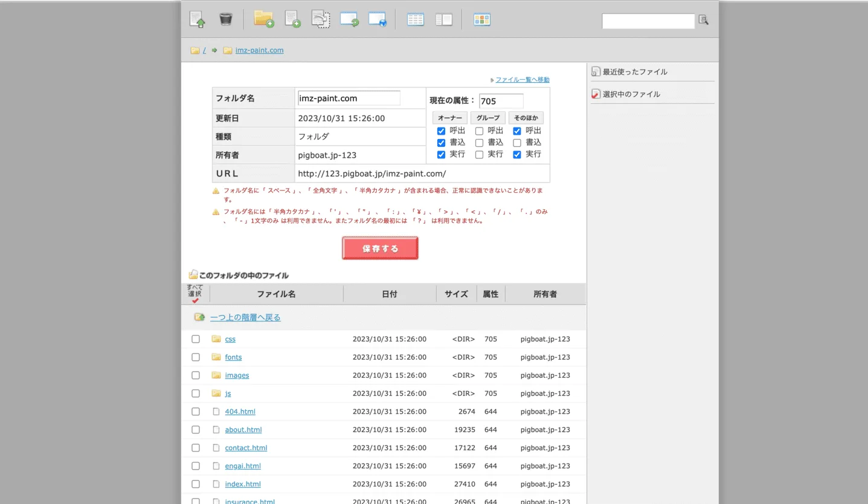Select the css folder checkbox
This screenshot has width=868, height=504.
[196, 339]
